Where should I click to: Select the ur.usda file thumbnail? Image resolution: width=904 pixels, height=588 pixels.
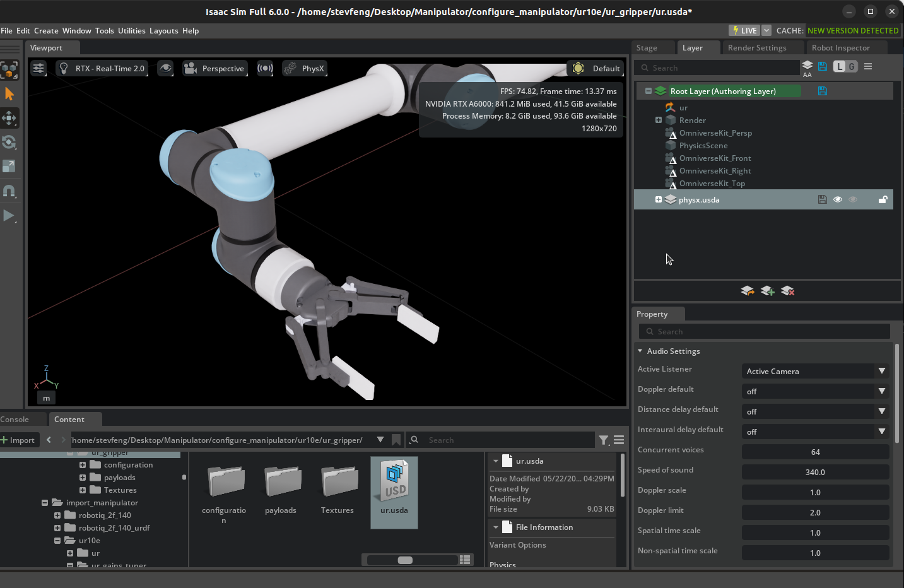pos(394,492)
